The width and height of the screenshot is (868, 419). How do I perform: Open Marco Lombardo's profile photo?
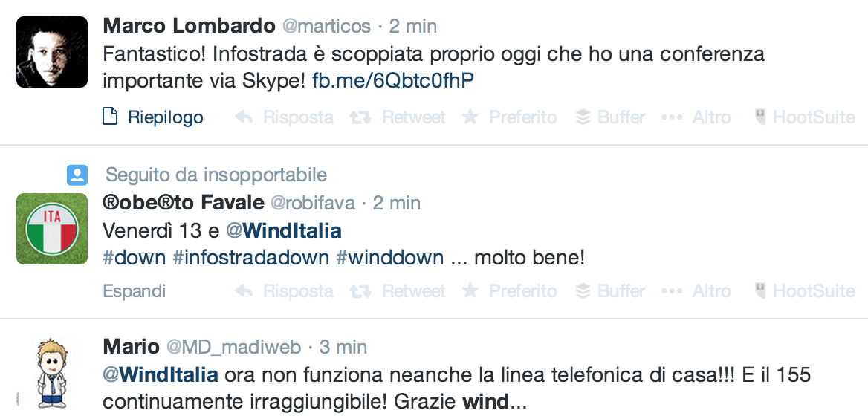pos(51,51)
